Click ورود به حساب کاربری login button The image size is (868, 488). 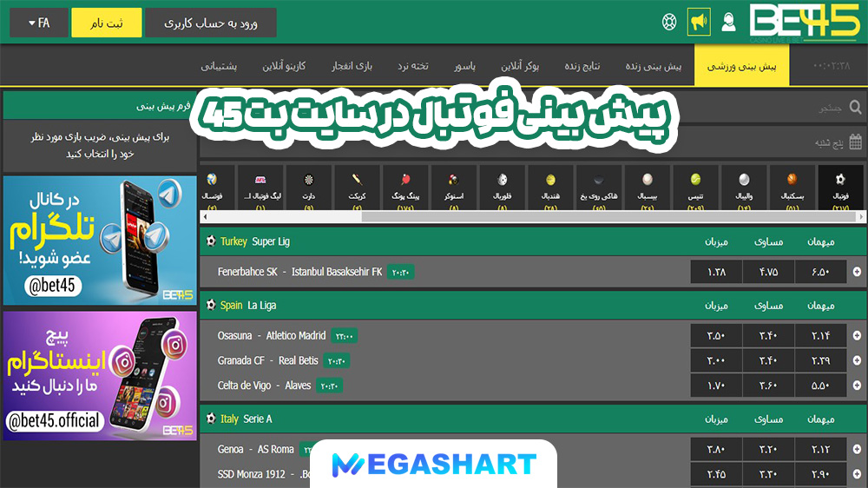[211, 23]
